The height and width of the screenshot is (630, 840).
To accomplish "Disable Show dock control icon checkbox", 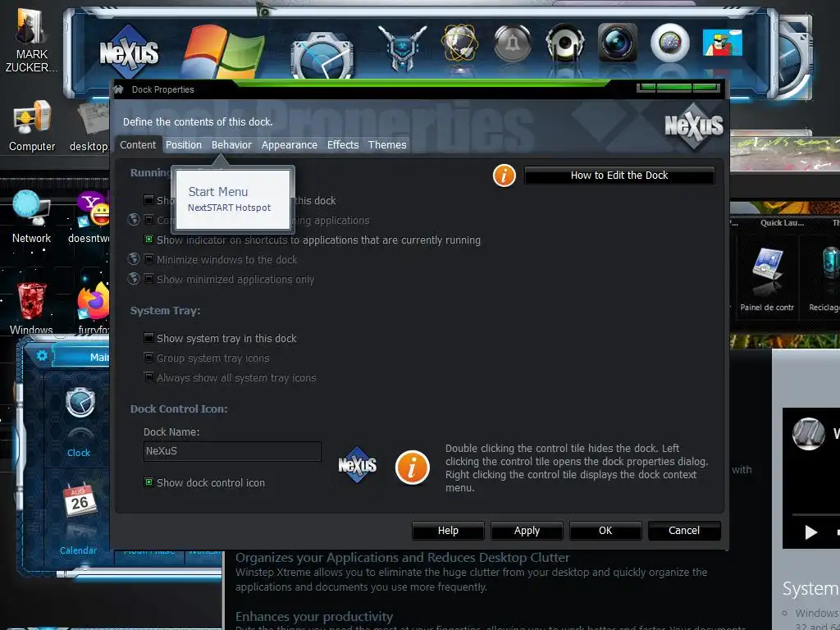I will point(149,482).
